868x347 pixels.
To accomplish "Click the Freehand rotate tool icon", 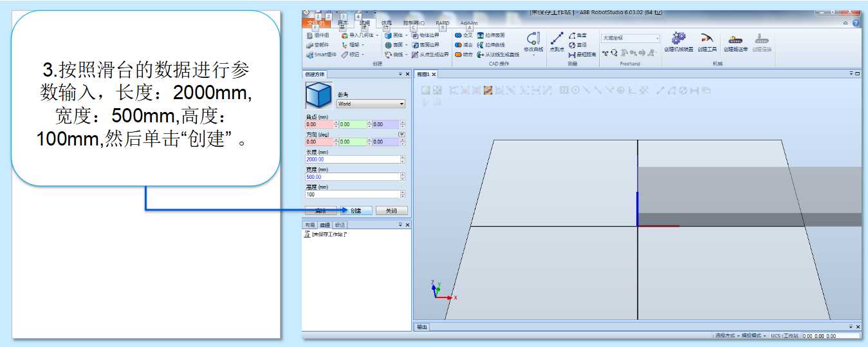I will coord(614,53).
